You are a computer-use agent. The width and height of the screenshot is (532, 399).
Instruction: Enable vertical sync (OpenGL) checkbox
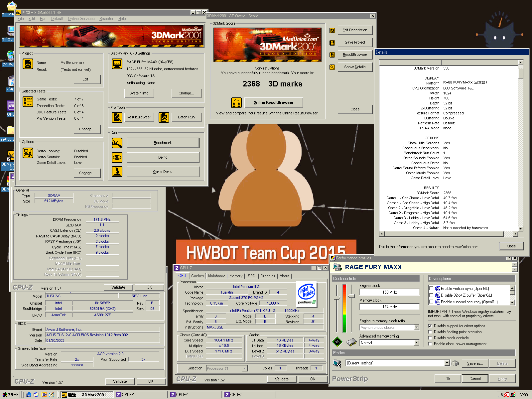click(431, 289)
